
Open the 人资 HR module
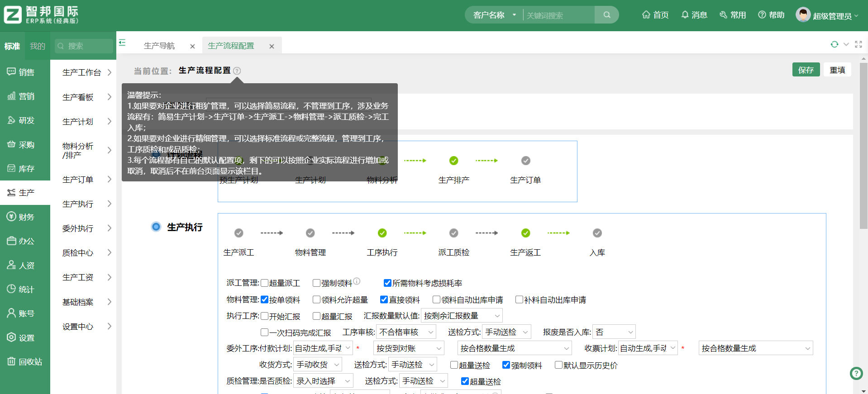(21, 266)
